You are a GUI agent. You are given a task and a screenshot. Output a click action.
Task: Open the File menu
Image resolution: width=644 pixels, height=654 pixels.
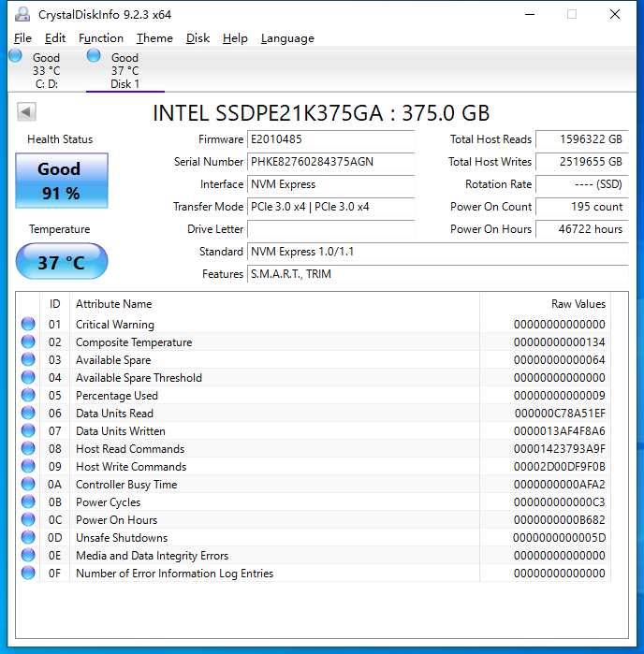tap(22, 38)
